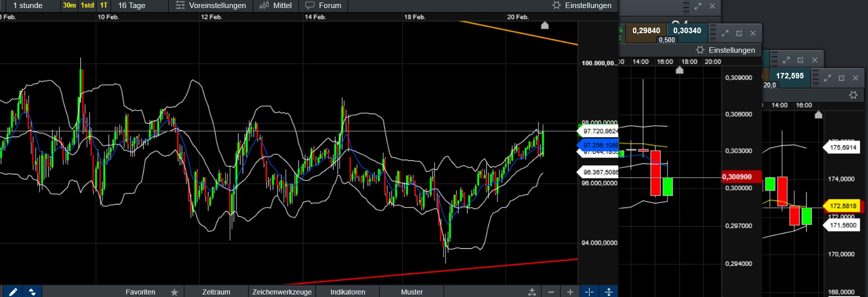The width and height of the screenshot is (868, 297).
Task: Toggle the crosshair cursor icon
Action: 589,292
